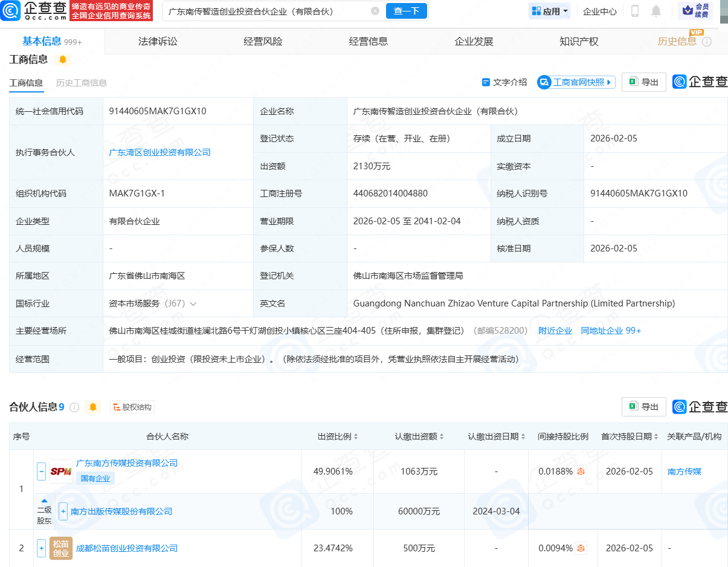
Task: Switch to 法律诉讼 tab
Action: 158,42
